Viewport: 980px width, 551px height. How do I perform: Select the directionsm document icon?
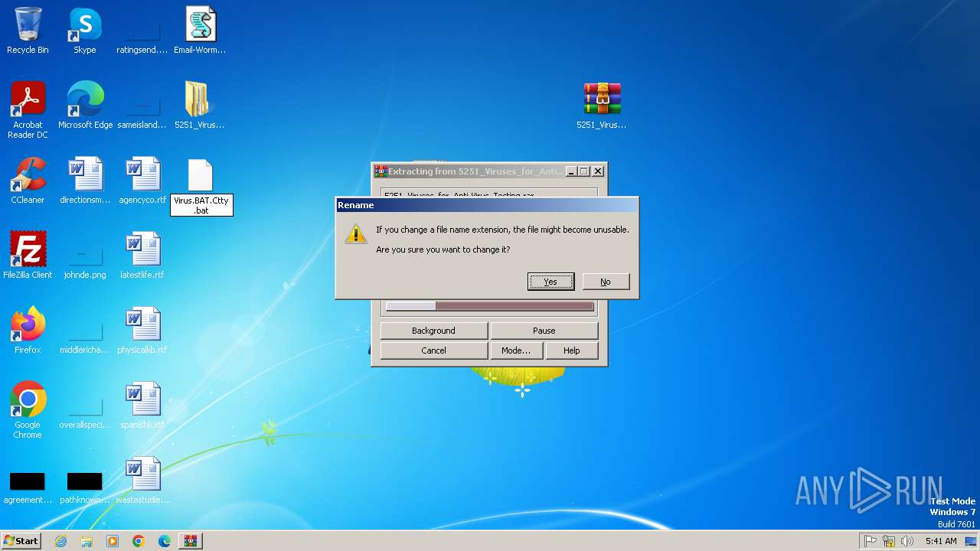(85, 181)
